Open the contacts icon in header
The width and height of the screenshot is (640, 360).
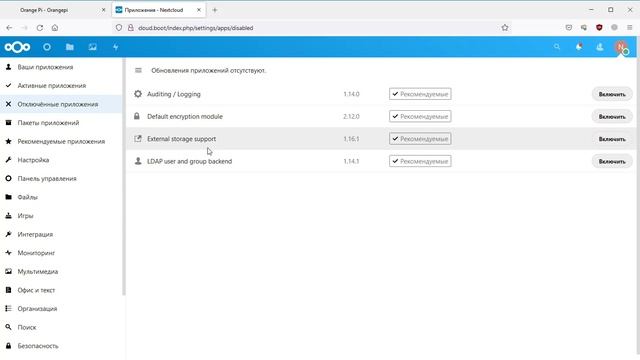coord(600,47)
